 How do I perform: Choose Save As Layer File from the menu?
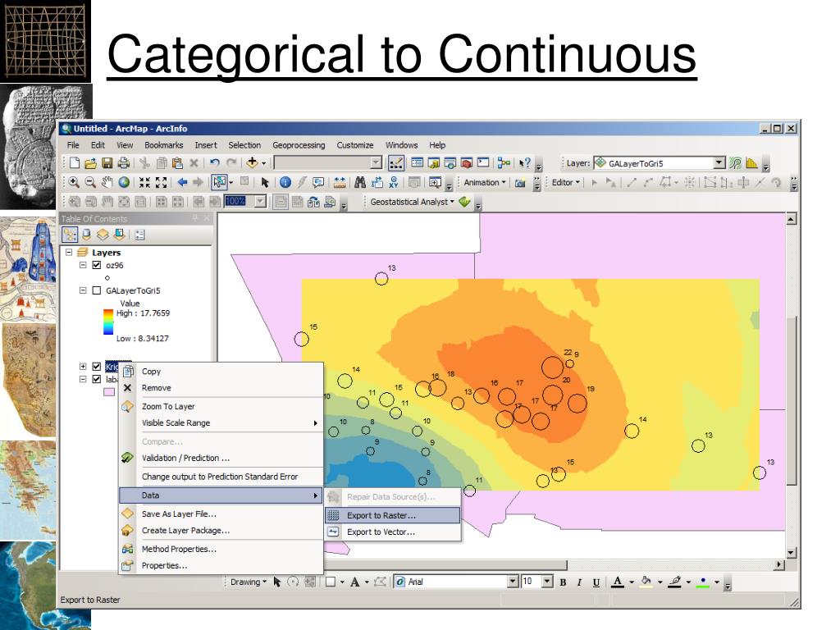[221, 514]
